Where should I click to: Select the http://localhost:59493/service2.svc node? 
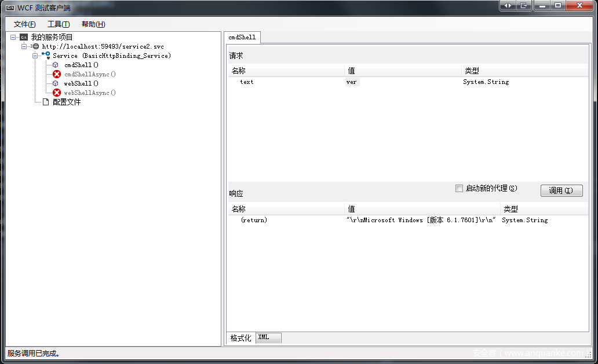(103, 46)
